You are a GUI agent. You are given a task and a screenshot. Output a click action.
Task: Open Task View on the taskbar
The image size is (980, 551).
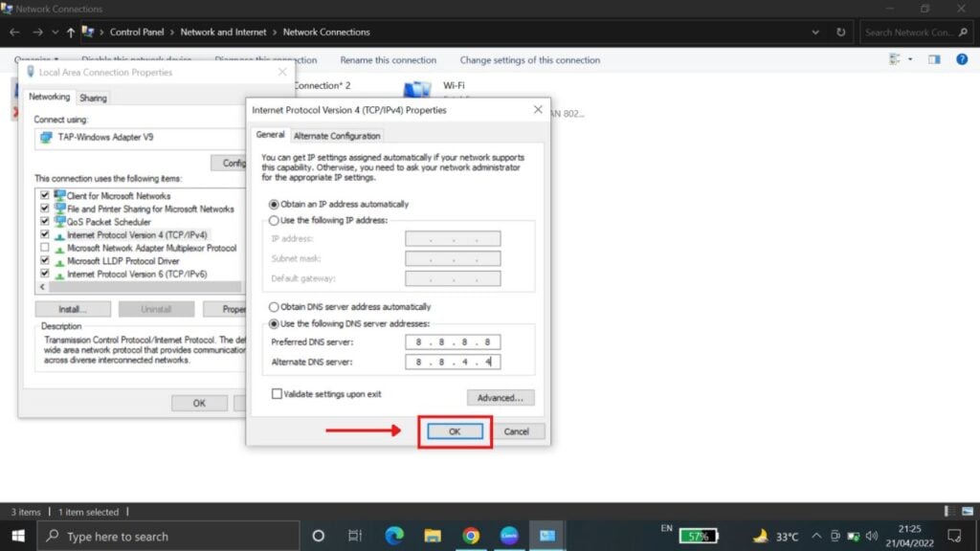[x=355, y=536]
